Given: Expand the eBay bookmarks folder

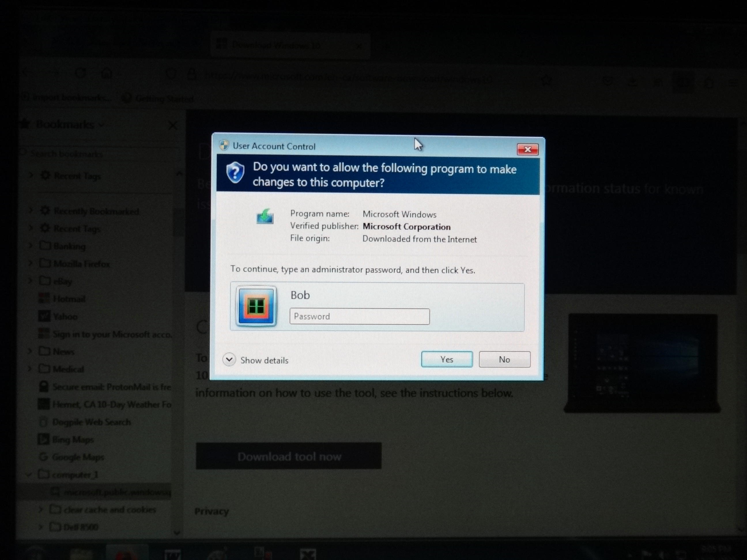Looking at the screenshot, I should point(31,281).
